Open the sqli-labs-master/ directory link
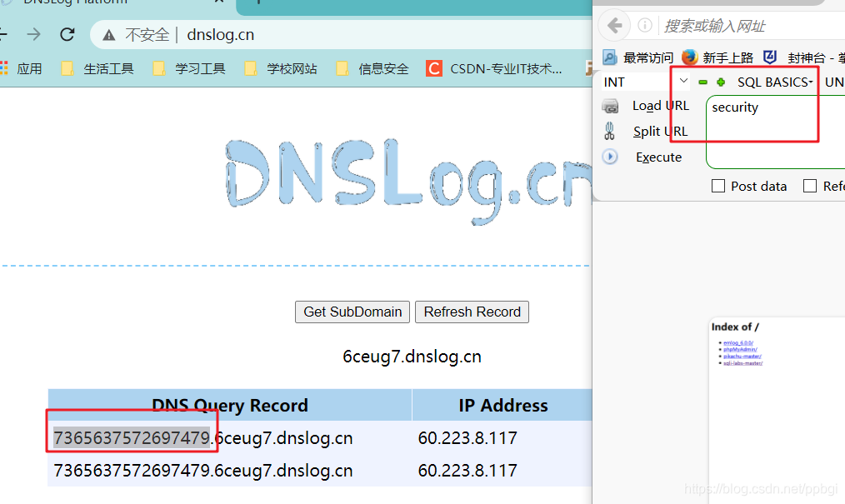 click(x=742, y=363)
